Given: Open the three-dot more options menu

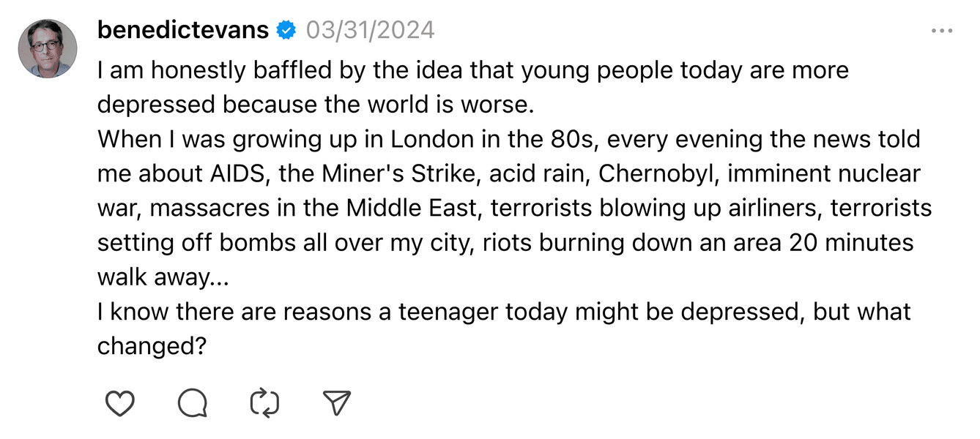Looking at the screenshot, I should tap(942, 31).
